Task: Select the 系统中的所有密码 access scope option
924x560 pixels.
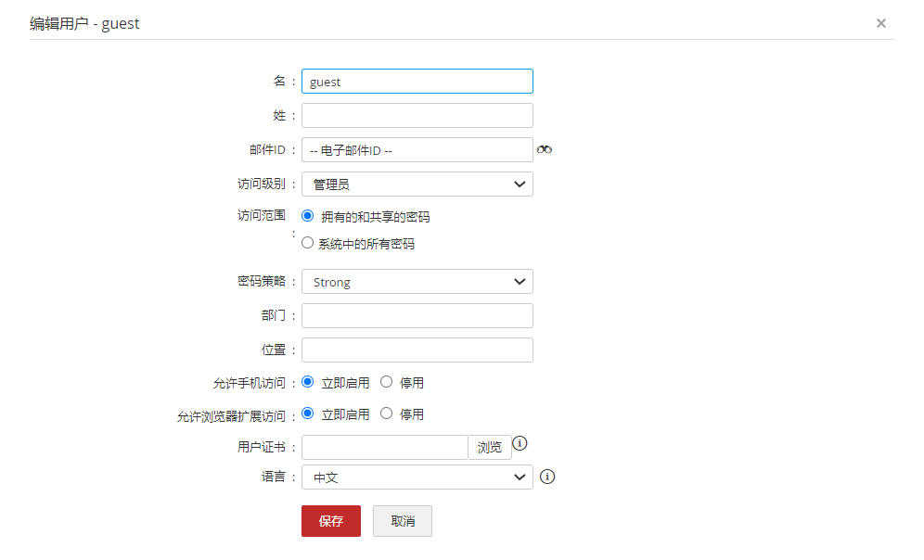Action: point(308,244)
